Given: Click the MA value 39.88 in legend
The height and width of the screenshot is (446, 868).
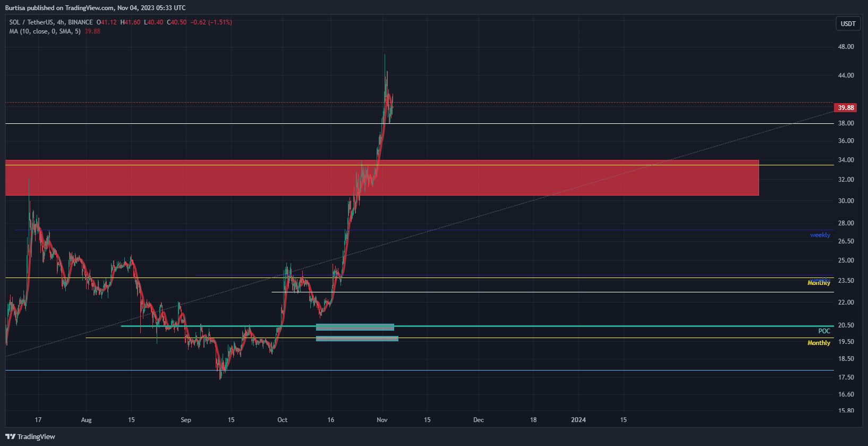Looking at the screenshot, I should pos(92,31).
